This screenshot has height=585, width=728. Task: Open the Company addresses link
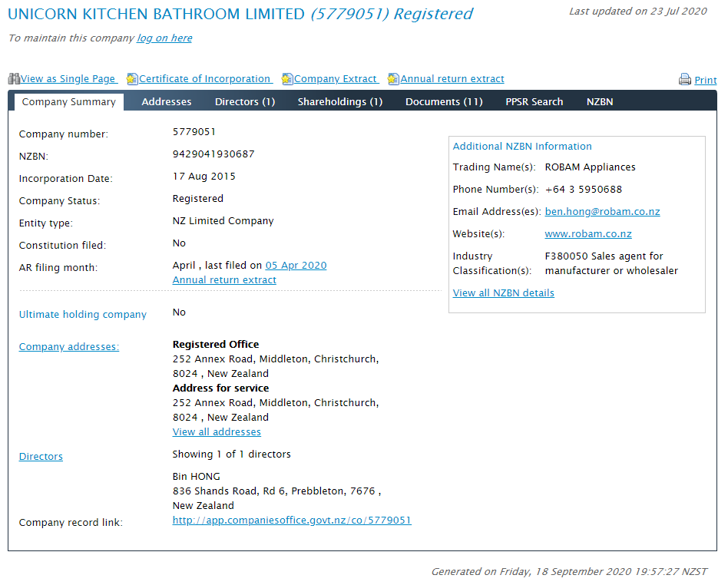(x=68, y=347)
